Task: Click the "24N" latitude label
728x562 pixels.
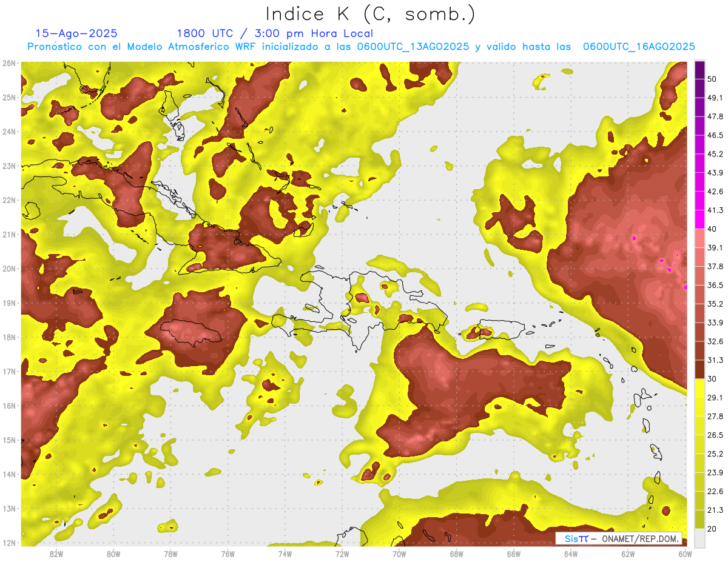Action: point(8,132)
